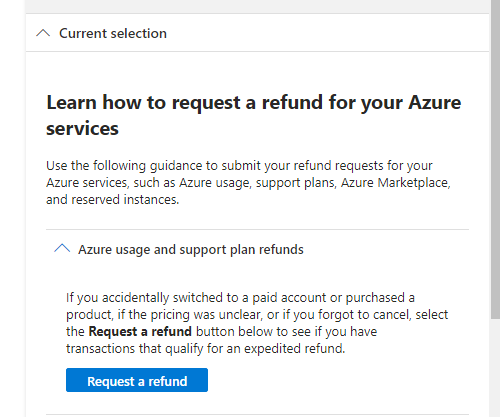Click gray strip above Current selection panel
500x417 pixels.
[x=257, y=6]
